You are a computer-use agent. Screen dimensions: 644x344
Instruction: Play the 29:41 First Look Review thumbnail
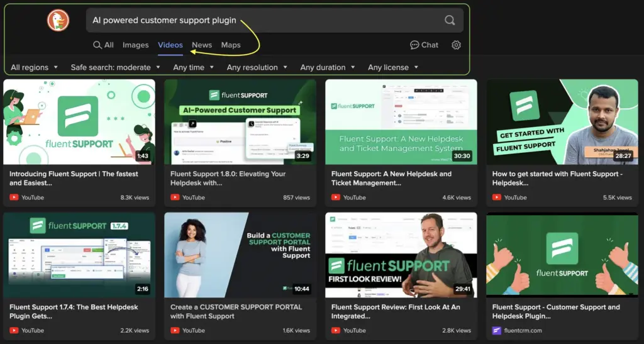[x=401, y=255]
